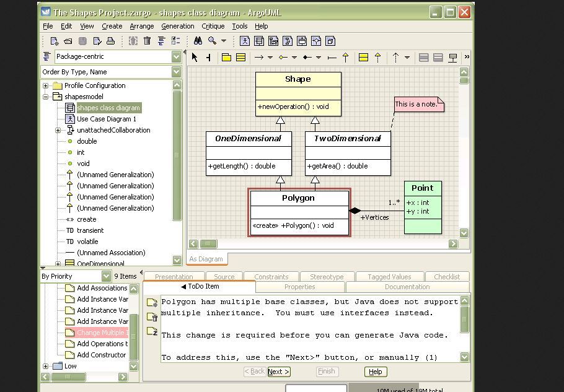Select the arrow Select tool in diagram toolbar
The image size is (564, 392).
point(195,57)
